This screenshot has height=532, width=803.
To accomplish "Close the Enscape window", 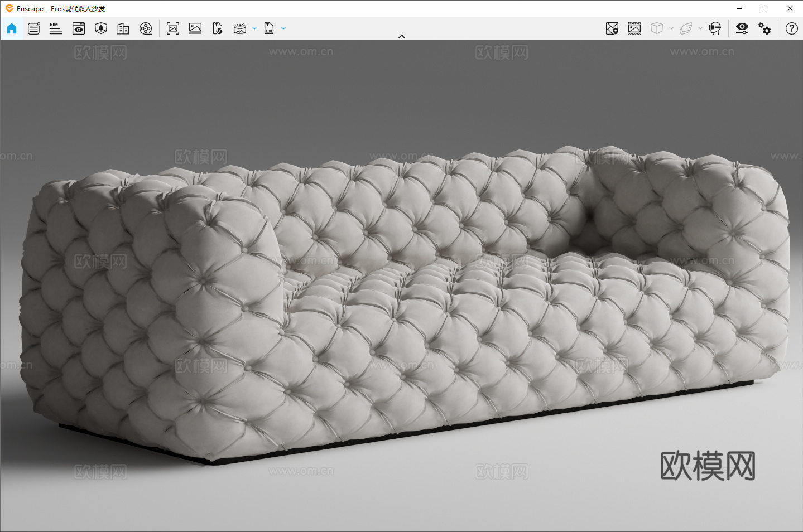I will (x=790, y=8).
